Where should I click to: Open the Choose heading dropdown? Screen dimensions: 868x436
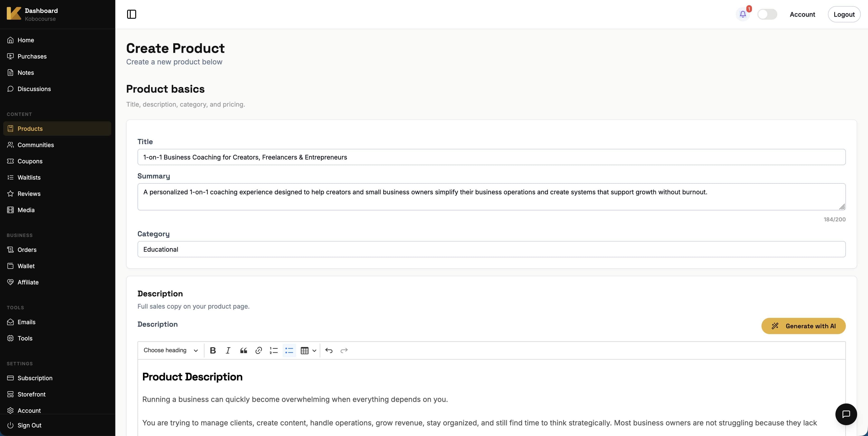pos(171,350)
